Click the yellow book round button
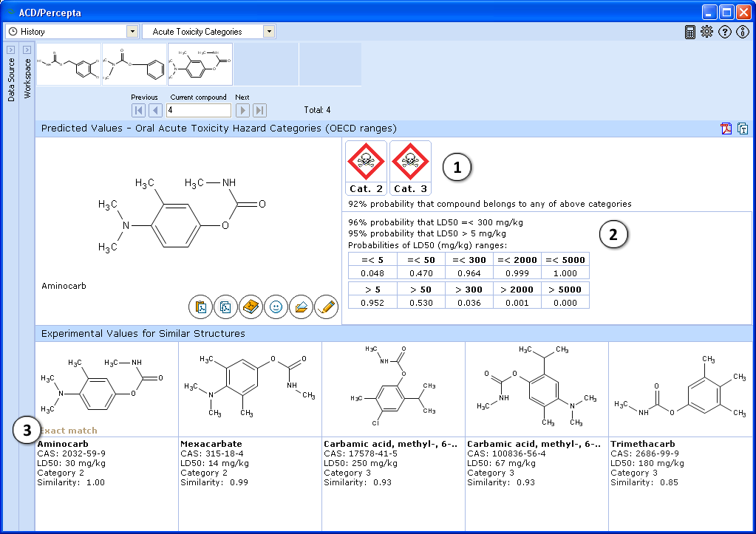The width and height of the screenshot is (756, 534). pyautogui.click(x=251, y=307)
